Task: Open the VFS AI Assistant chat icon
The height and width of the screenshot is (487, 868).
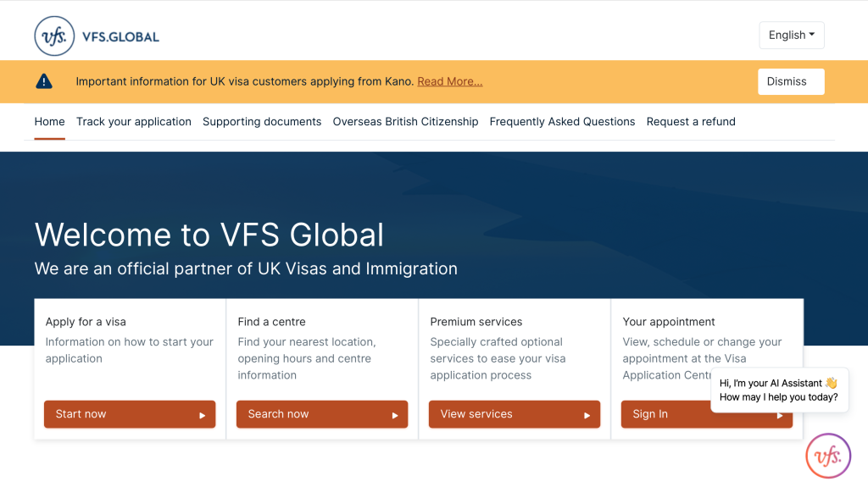Action: (x=827, y=456)
